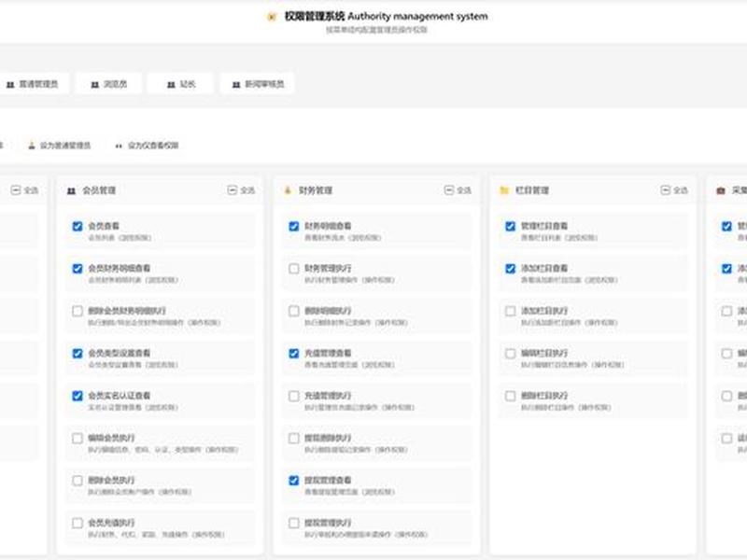The image size is (747, 560).
Task: Enable the 会员充值执行 permission
Action: 78,523
